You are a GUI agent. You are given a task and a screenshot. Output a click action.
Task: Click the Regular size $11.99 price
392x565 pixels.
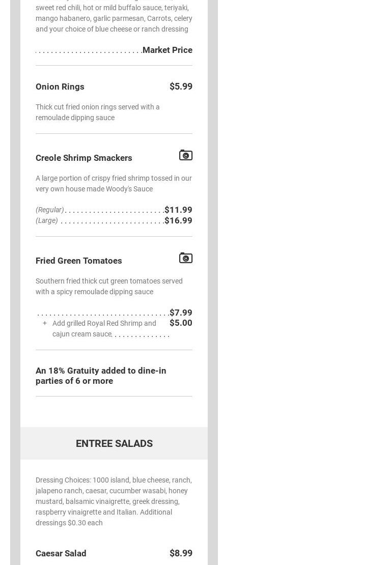pos(178,210)
